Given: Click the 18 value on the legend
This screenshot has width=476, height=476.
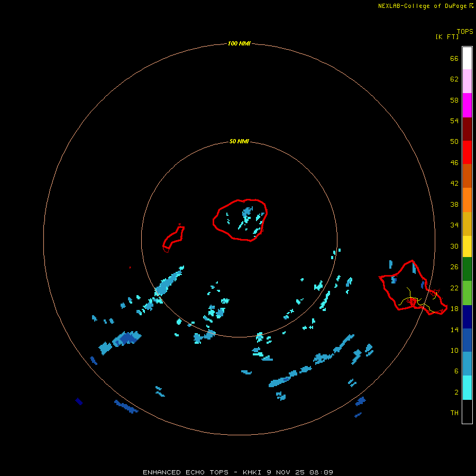Looking at the screenshot, I should 454,309.
